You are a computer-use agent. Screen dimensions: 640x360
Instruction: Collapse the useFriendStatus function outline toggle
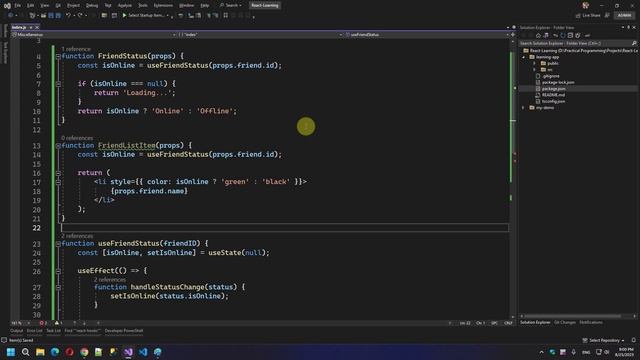coord(58,244)
